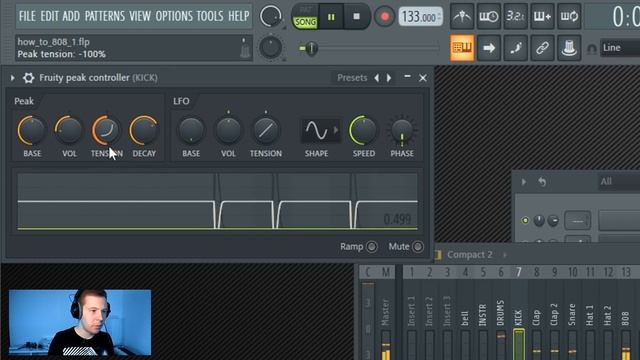Click the chain link multilink icon
This screenshot has height=360, width=640.
(x=542, y=48)
